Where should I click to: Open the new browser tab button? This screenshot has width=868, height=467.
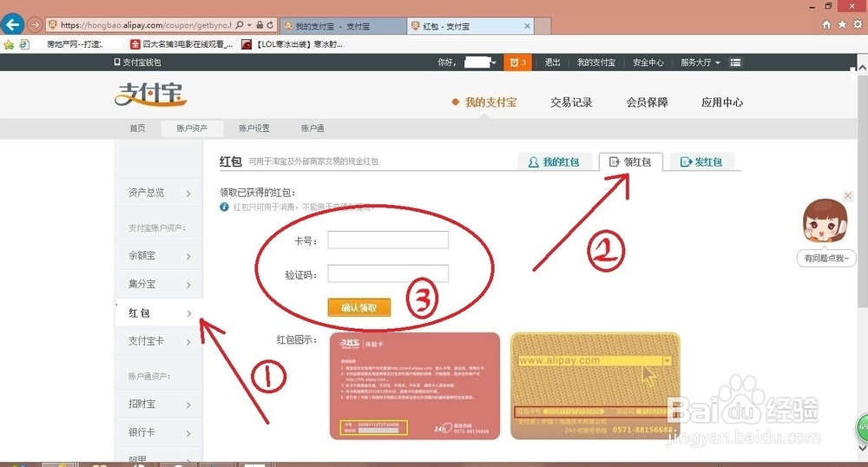click(x=542, y=26)
